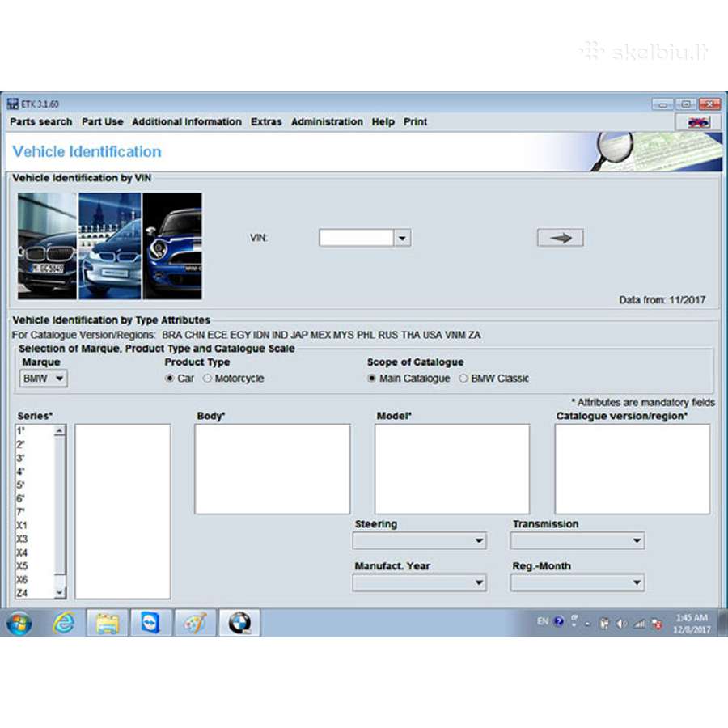Image resolution: width=728 pixels, height=728 pixels.
Task: Click the help icon in system tray
Action: coord(559,621)
